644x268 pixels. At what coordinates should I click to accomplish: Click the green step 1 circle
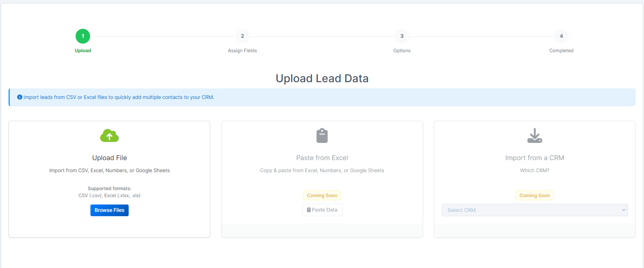[x=83, y=36]
